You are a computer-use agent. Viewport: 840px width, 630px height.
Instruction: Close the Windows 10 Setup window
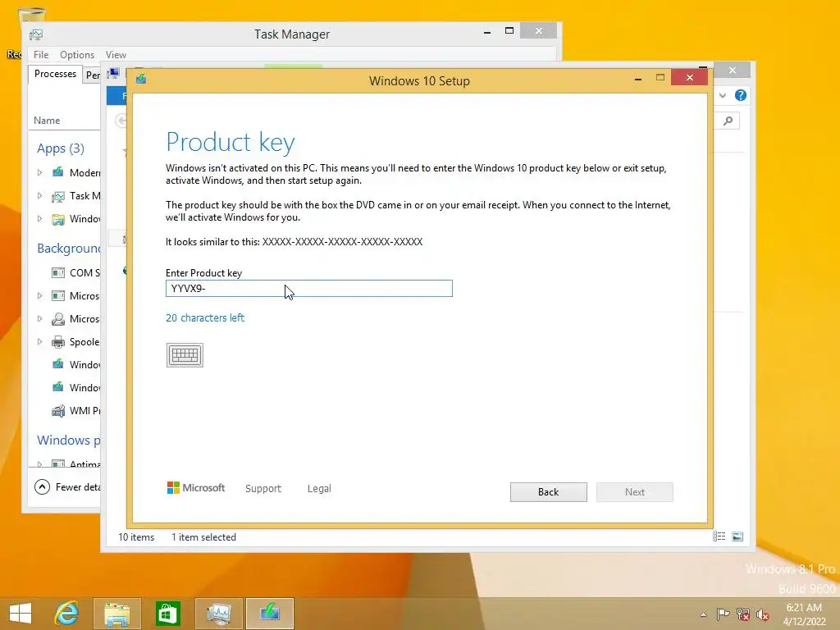(690, 78)
